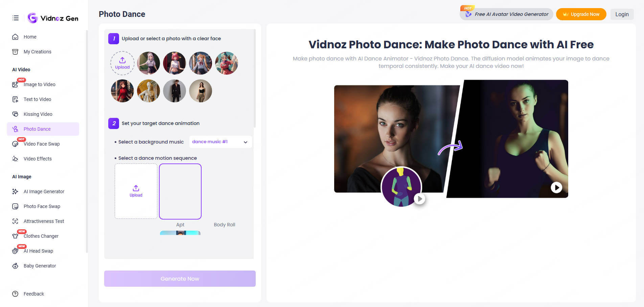Screen dimensions: 644x307
Task: Click the Video Effects icon
Action: click(x=15, y=159)
